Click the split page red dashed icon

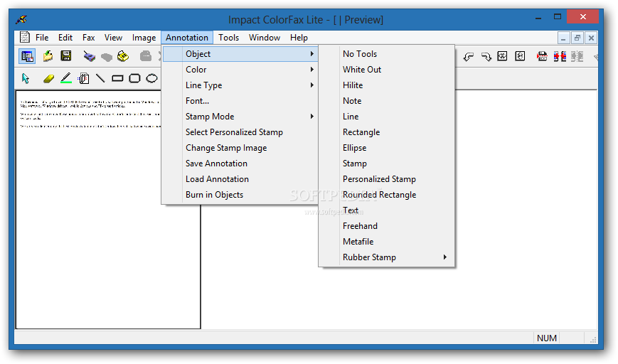(x=542, y=56)
